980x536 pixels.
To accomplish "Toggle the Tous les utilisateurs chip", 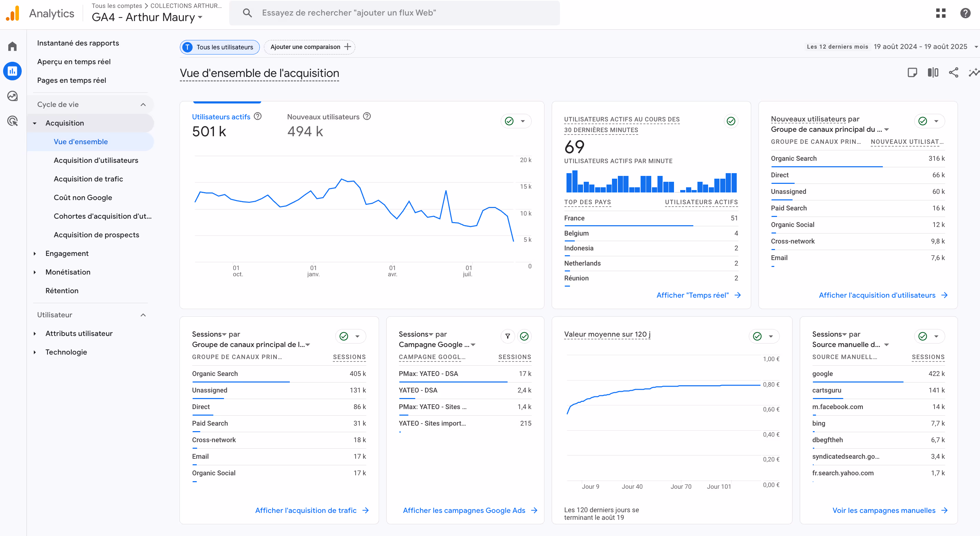I will [220, 47].
